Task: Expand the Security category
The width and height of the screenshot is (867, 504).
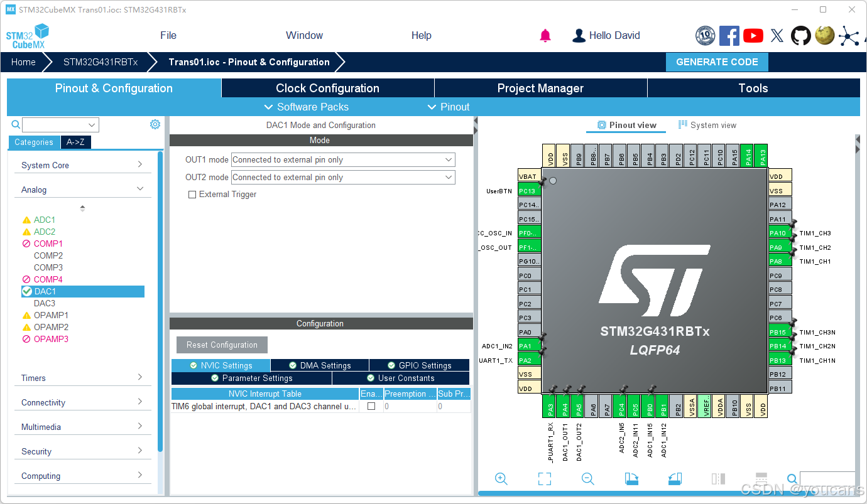Action: [x=82, y=451]
